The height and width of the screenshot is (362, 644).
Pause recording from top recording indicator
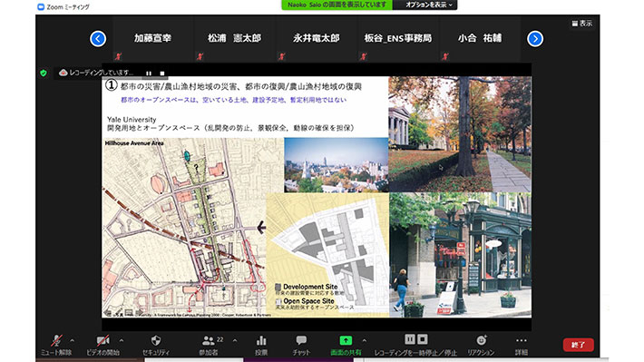click(149, 73)
